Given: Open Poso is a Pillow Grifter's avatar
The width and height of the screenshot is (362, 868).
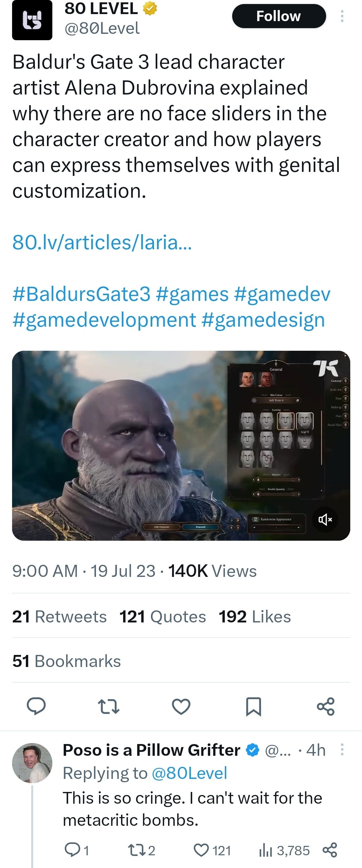Looking at the screenshot, I should click(32, 763).
